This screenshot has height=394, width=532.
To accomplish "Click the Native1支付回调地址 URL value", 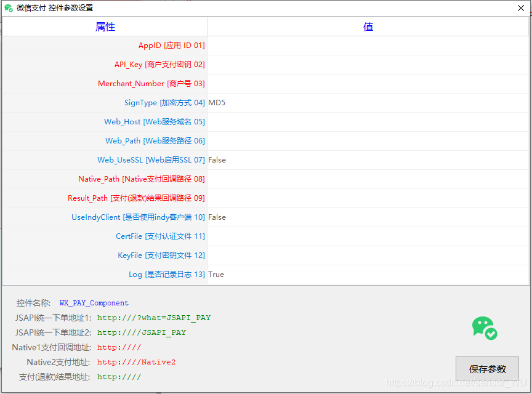I will point(119,347).
